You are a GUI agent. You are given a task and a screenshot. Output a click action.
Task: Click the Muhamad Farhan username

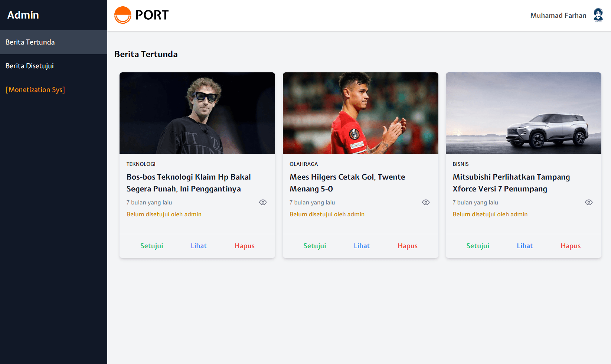[x=558, y=16]
